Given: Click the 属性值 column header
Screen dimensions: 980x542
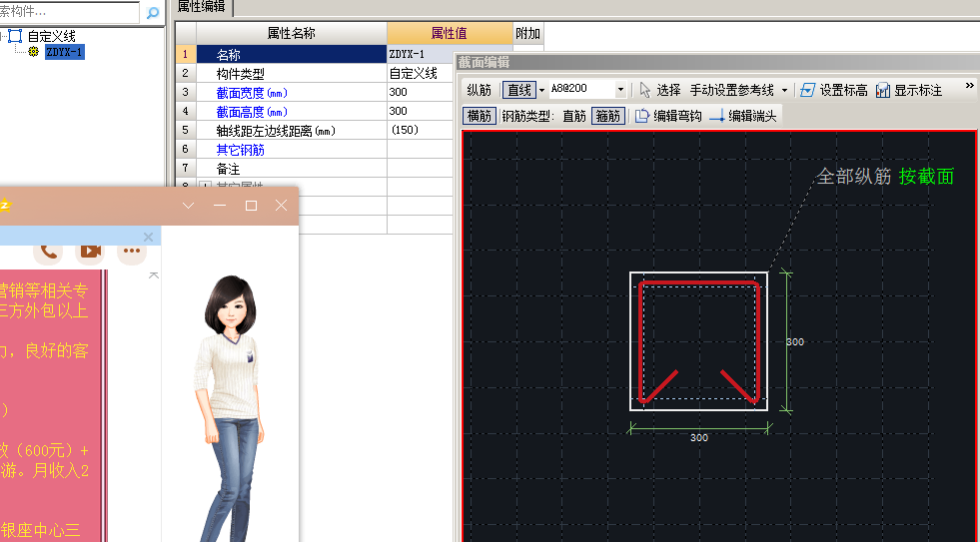Looking at the screenshot, I should coord(450,33).
